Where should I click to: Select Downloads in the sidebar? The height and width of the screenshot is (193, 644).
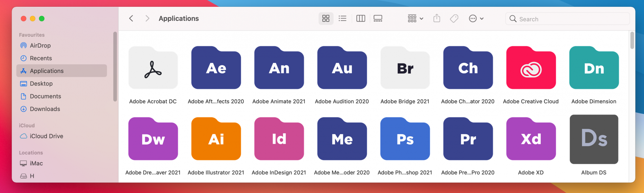45,109
